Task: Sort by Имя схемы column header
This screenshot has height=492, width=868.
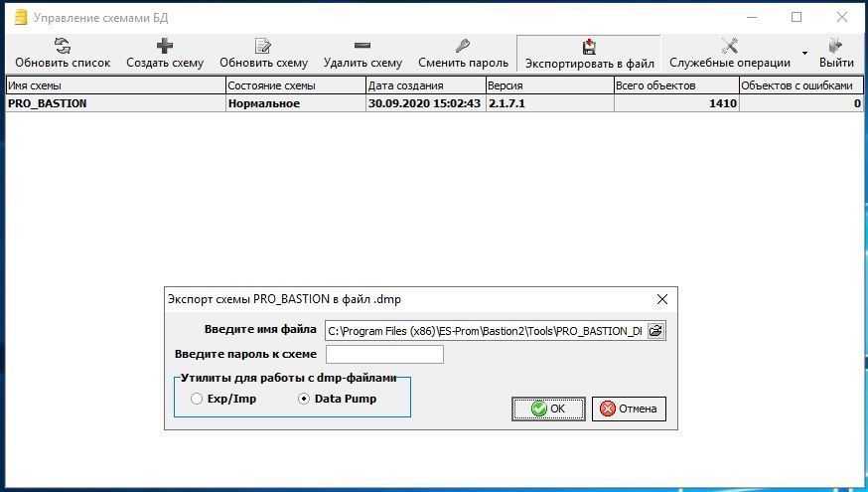Action: coord(114,85)
